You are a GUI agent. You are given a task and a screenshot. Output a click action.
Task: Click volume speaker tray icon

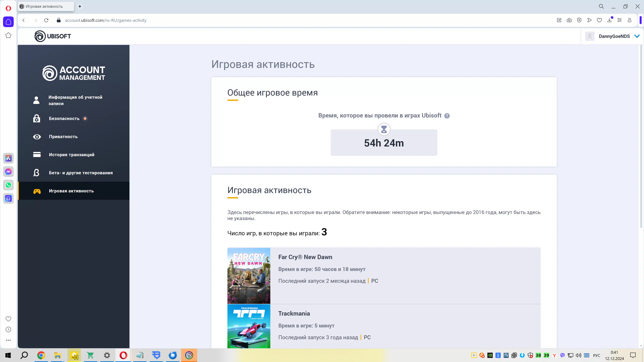(x=578, y=355)
